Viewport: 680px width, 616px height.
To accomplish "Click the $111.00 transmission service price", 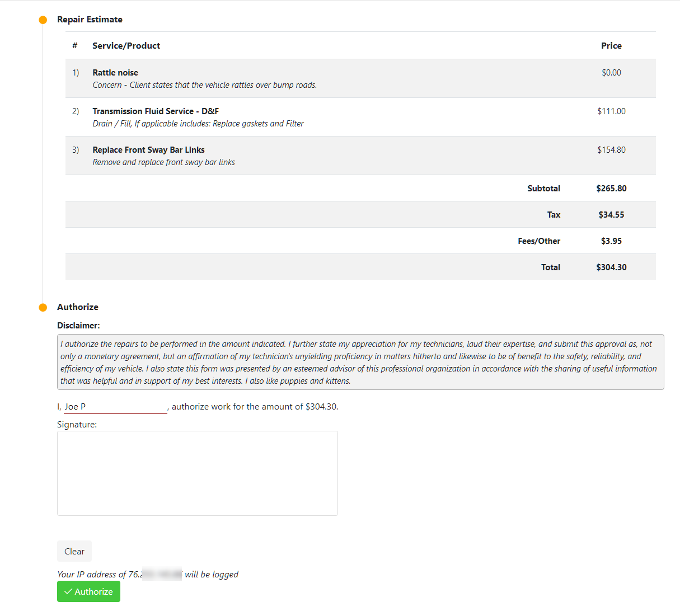I will [x=611, y=111].
